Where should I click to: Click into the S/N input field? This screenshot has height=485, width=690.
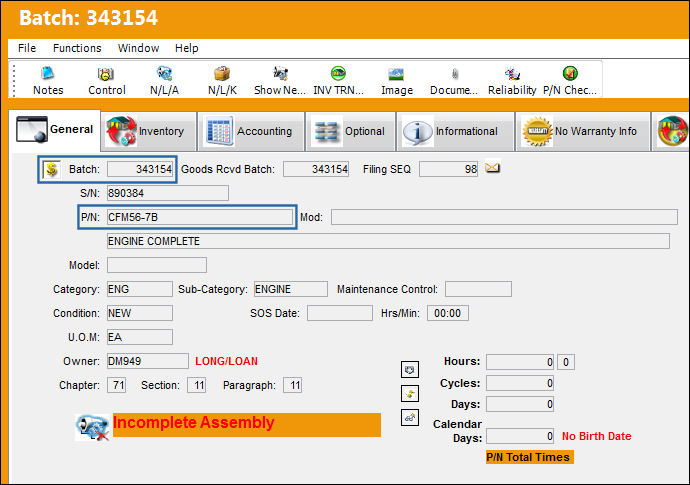(168, 193)
